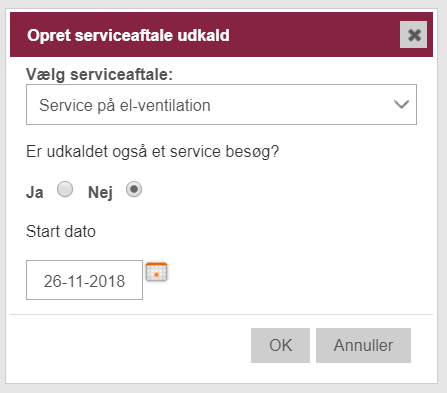Click the Opret serviceaftale udkald title text
Screen dimensions: 447x393
pyautogui.click(x=128, y=35)
